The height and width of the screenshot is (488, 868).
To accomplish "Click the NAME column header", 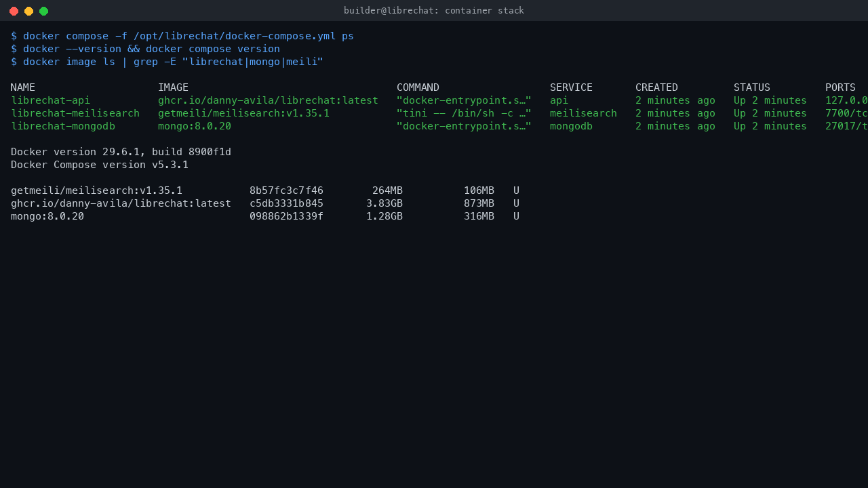I will pyautogui.click(x=23, y=87).
